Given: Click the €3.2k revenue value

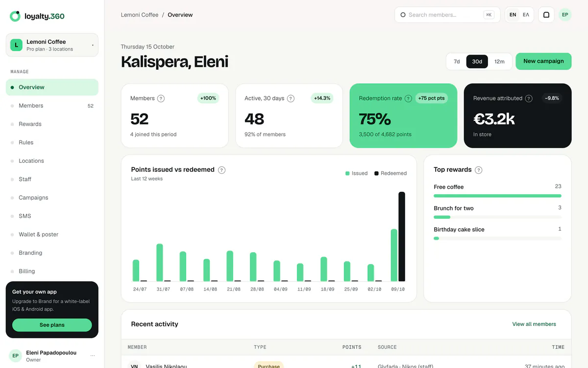Looking at the screenshot, I should tap(494, 119).
